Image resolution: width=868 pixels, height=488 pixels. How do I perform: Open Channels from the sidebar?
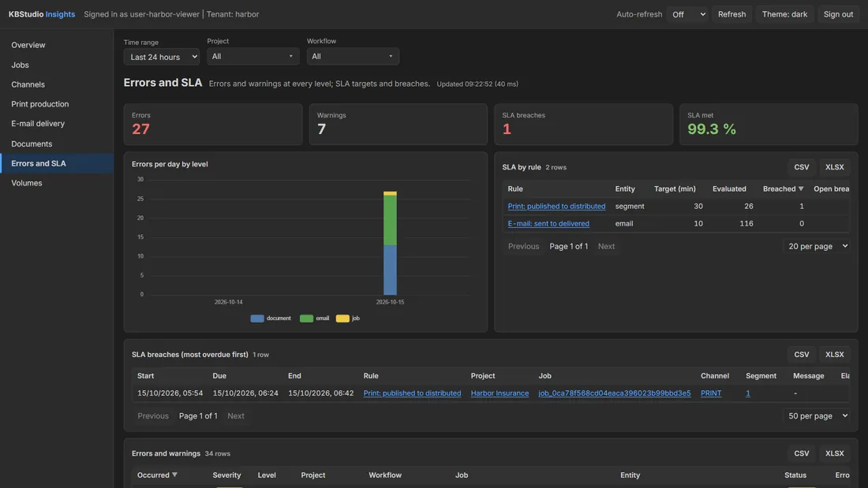click(x=28, y=84)
